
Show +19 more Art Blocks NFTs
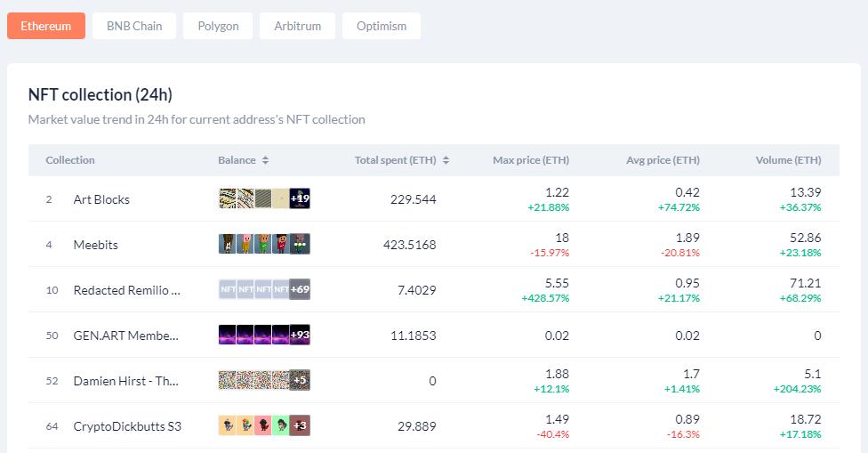click(300, 198)
